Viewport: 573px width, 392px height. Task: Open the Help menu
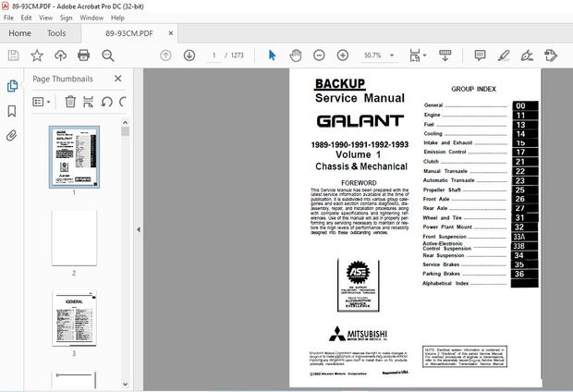117,18
